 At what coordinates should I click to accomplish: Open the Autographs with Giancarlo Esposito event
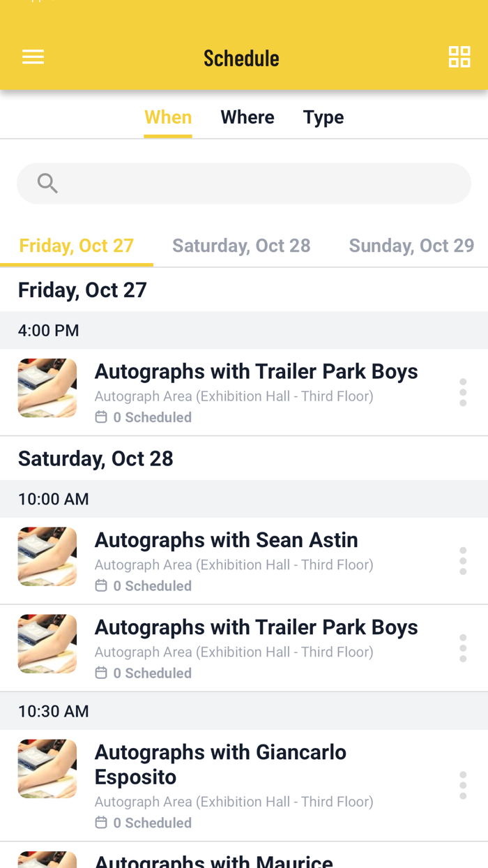pyautogui.click(x=220, y=765)
